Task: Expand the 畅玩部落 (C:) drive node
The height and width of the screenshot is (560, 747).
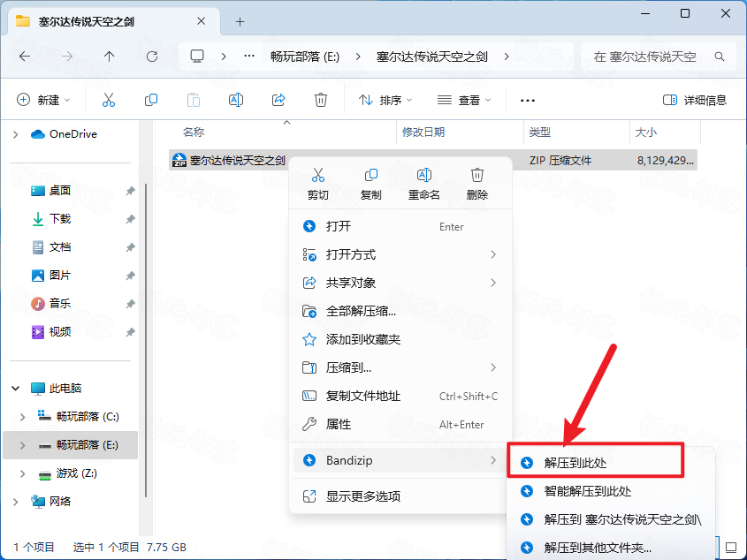Action: tap(22, 417)
